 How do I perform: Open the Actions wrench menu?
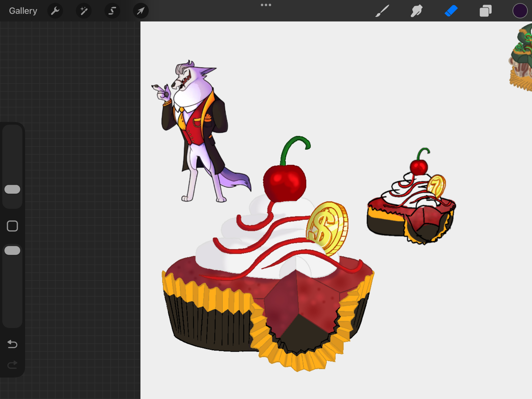55,11
